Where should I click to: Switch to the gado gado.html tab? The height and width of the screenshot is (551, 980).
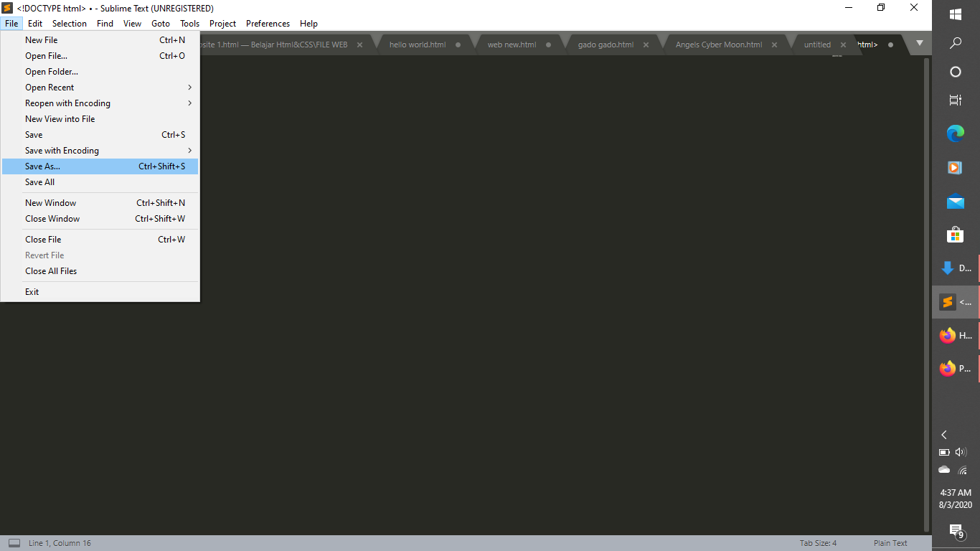click(x=605, y=44)
